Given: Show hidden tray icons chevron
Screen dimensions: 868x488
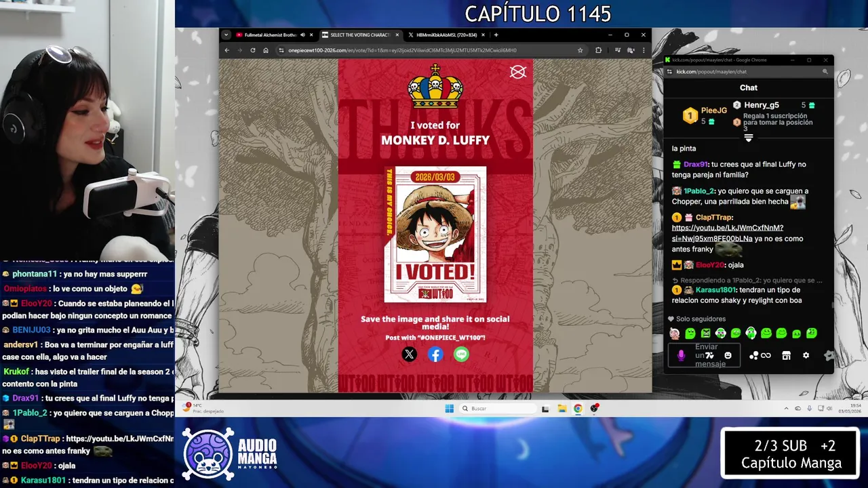Looking at the screenshot, I should click(787, 408).
